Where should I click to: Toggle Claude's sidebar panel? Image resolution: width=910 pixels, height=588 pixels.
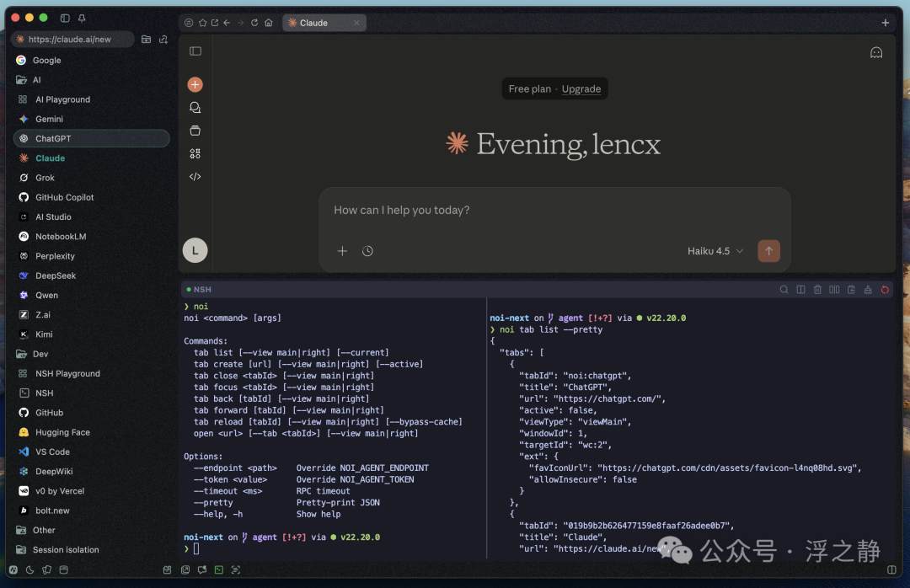[x=195, y=51]
